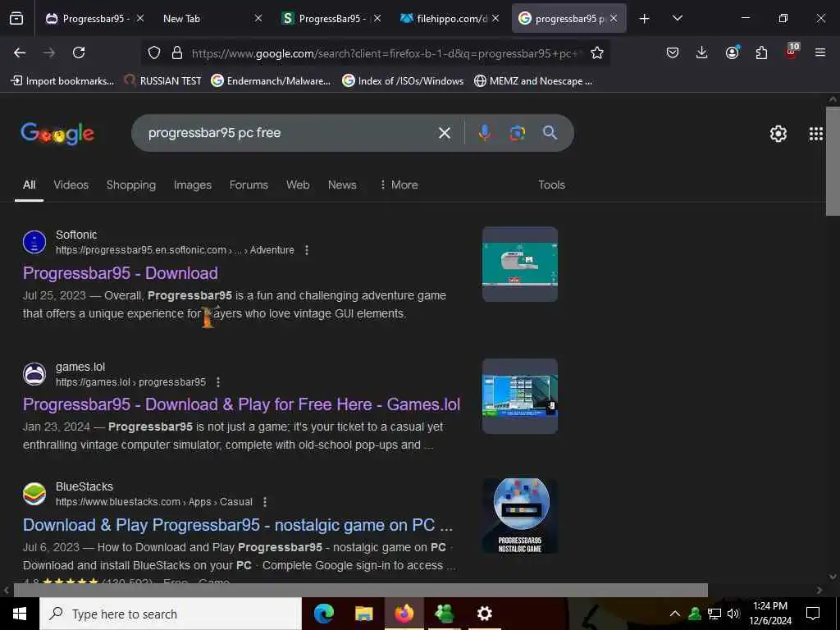
Task: Open tracking protection shield icon
Action: (154, 52)
